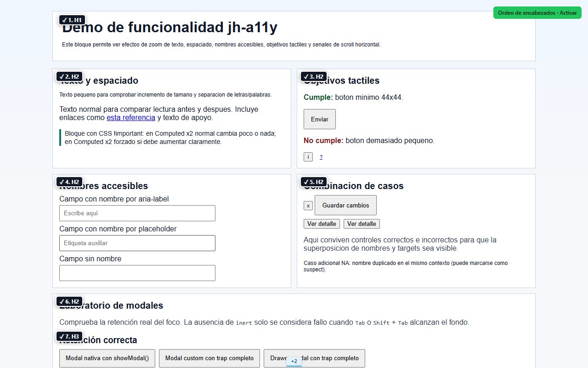Click the "1. H1" heading order badge
The width and height of the screenshot is (588, 368).
click(x=72, y=20)
